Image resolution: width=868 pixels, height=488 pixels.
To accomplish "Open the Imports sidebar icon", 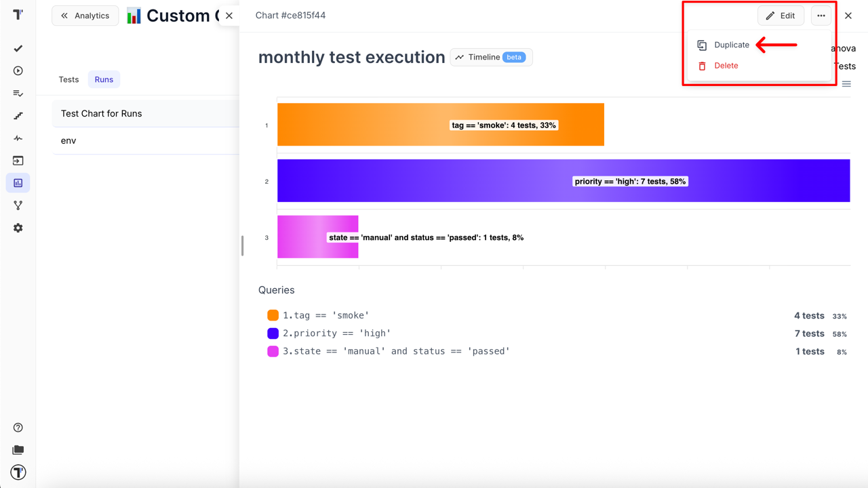I will [x=18, y=161].
